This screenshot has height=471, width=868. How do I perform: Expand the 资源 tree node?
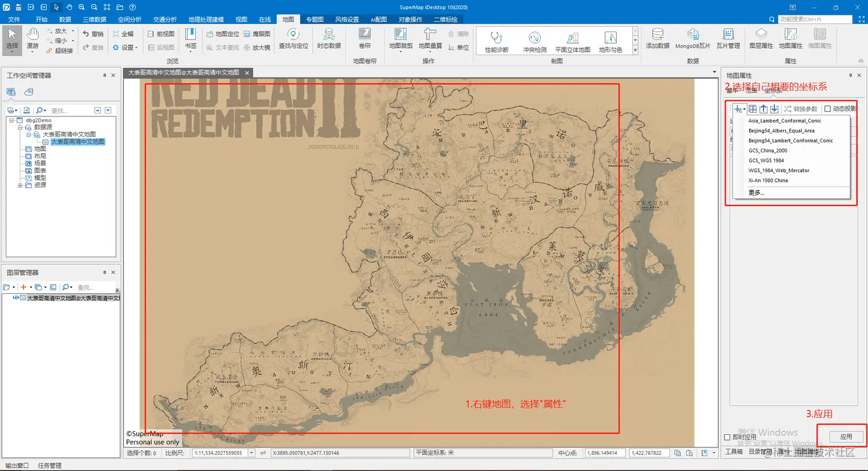point(20,185)
